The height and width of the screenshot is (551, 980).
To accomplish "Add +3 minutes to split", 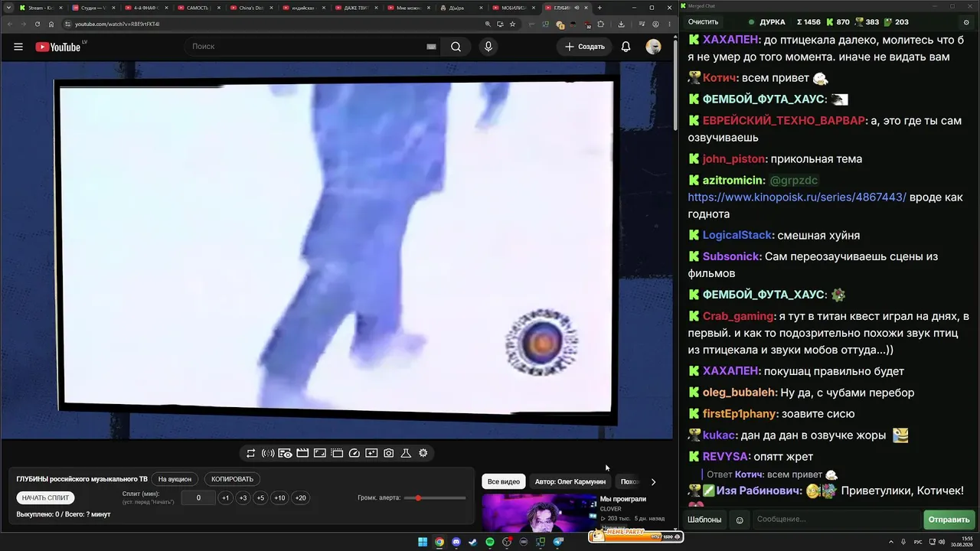I will (243, 497).
